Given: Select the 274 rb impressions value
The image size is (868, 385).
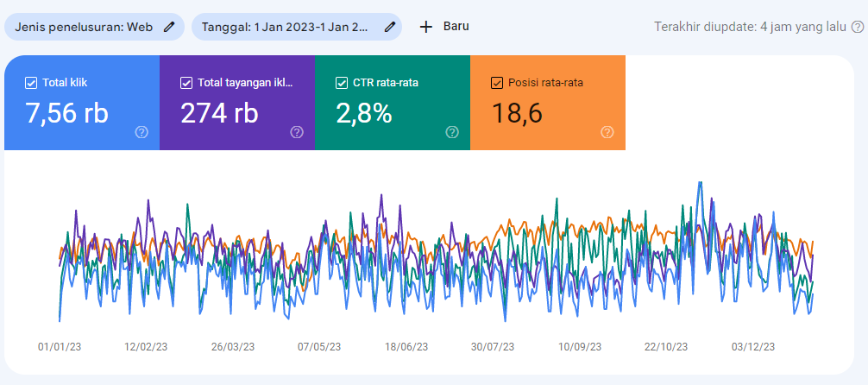Looking at the screenshot, I should (219, 113).
